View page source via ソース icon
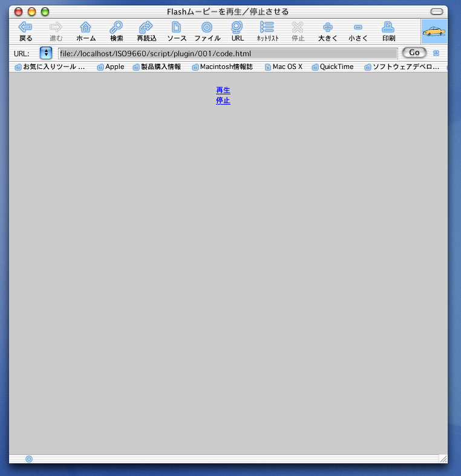The height and width of the screenshot is (476, 461). tap(177, 27)
